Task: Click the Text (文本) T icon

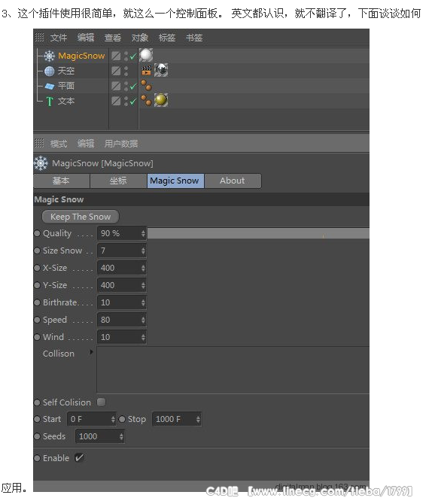Action: click(x=50, y=102)
